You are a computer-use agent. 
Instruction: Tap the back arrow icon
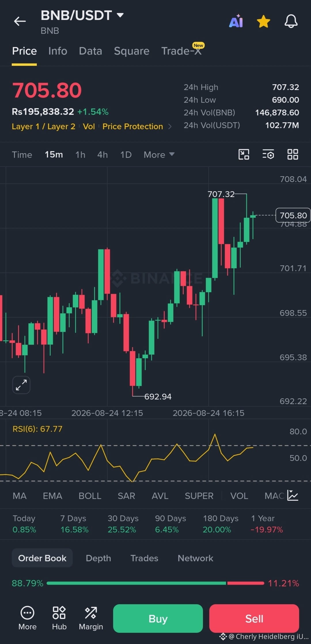coord(20,21)
